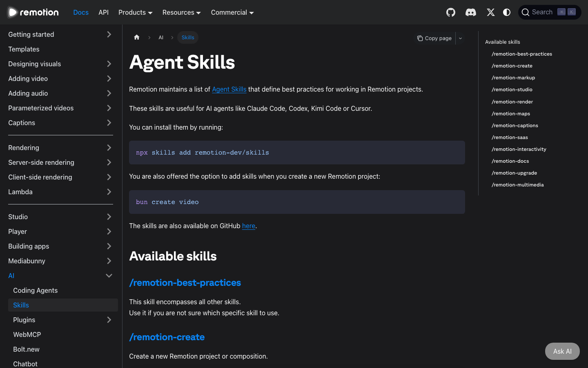Open the /remotion-best-practices heading link

tap(185, 283)
